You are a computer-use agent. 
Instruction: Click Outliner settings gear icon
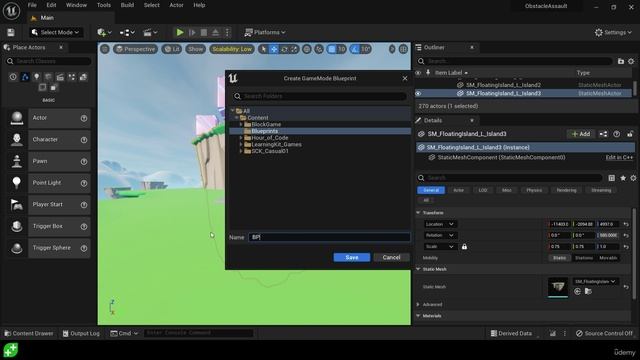[631, 61]
